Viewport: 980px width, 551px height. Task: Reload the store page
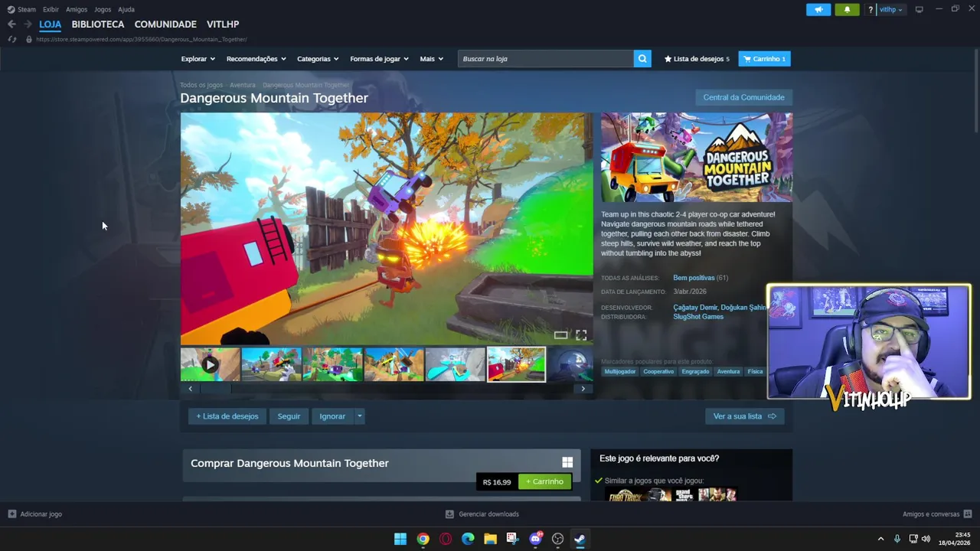coord(11,39)
